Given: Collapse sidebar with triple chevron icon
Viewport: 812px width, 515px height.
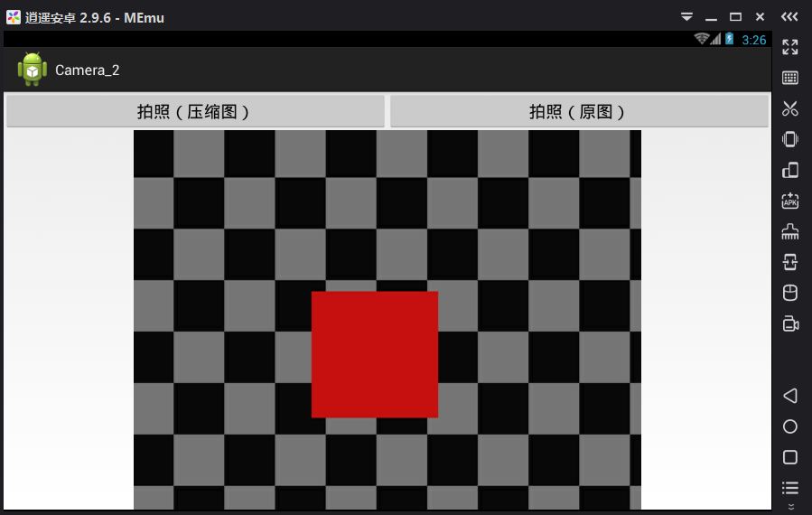Looking at the screenshot, I should coord(789,16).
